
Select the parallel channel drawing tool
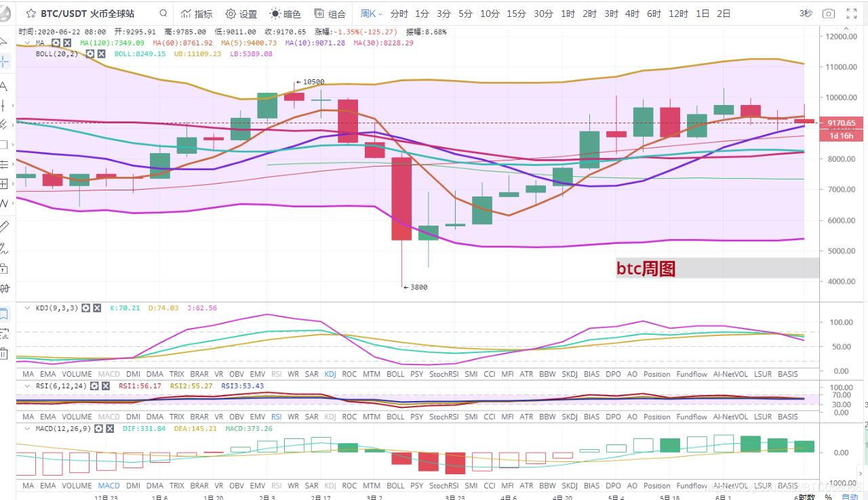(x=4, y=125)
